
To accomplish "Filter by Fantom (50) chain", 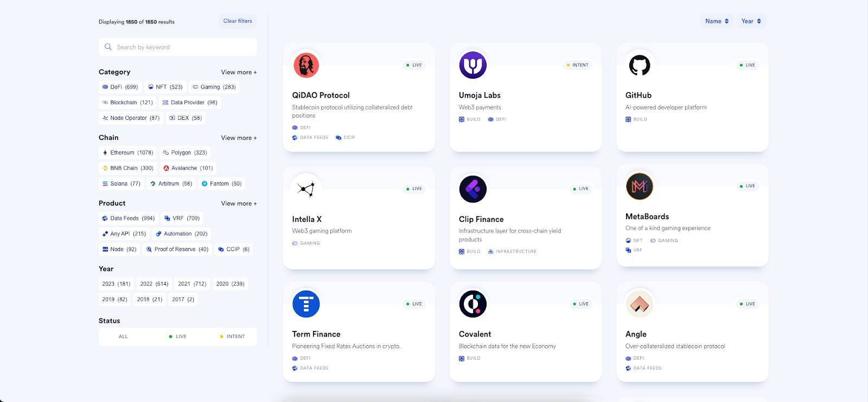I will [x=221, y=183].
